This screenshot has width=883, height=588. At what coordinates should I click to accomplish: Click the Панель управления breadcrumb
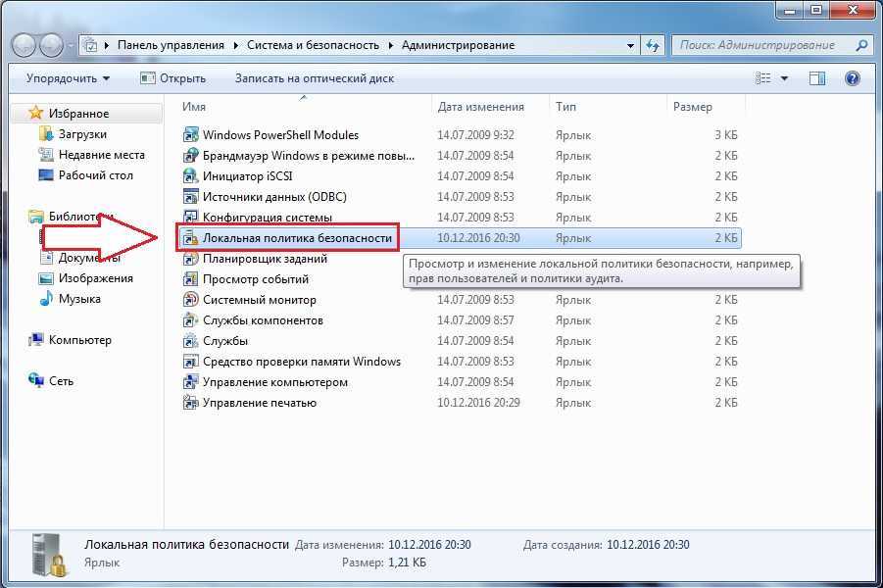[x=171, y=45]
